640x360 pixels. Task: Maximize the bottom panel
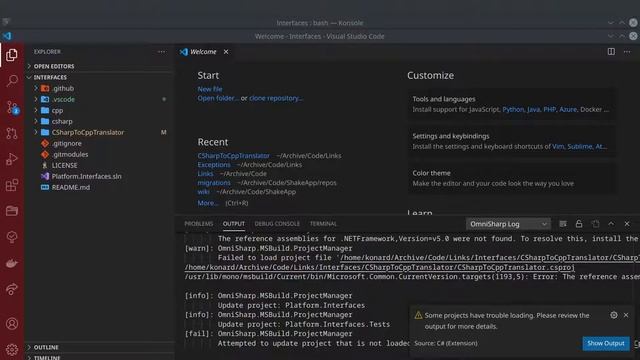click(611, 224)
